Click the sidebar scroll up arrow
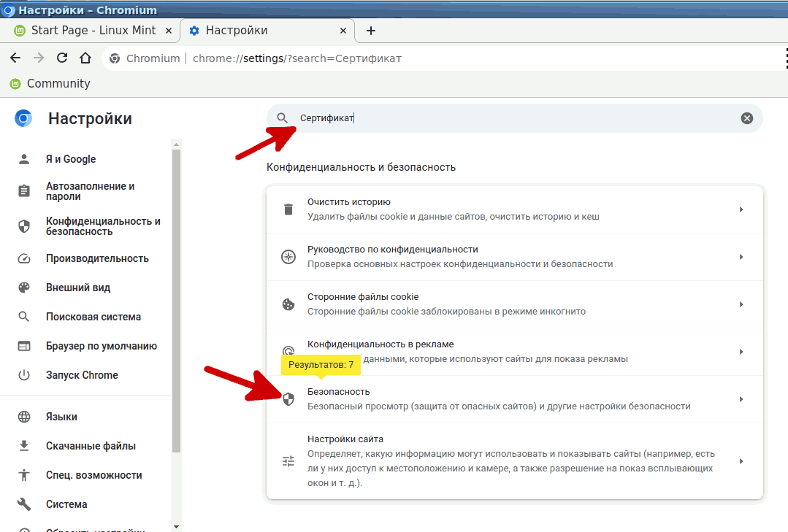 [x=176, y=144]
